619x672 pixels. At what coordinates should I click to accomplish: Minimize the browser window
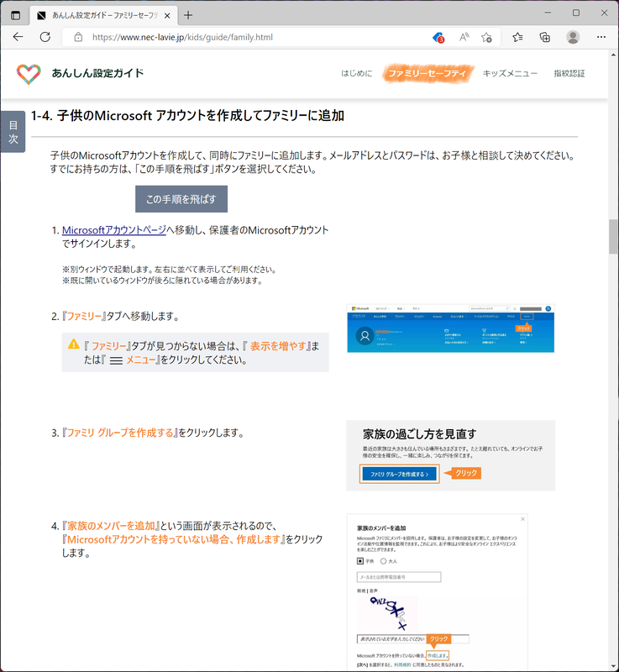point(548,13)
